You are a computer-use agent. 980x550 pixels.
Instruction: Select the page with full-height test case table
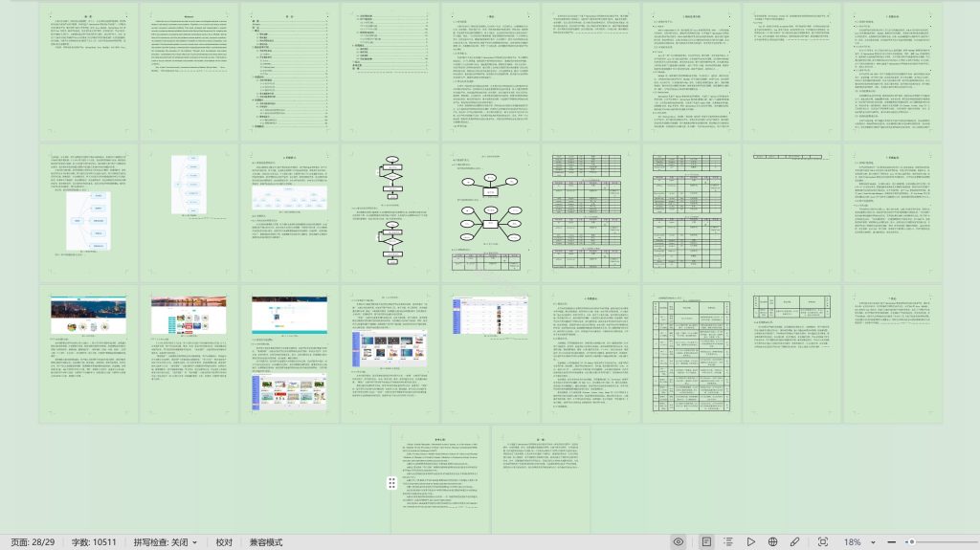coord(691,354)
